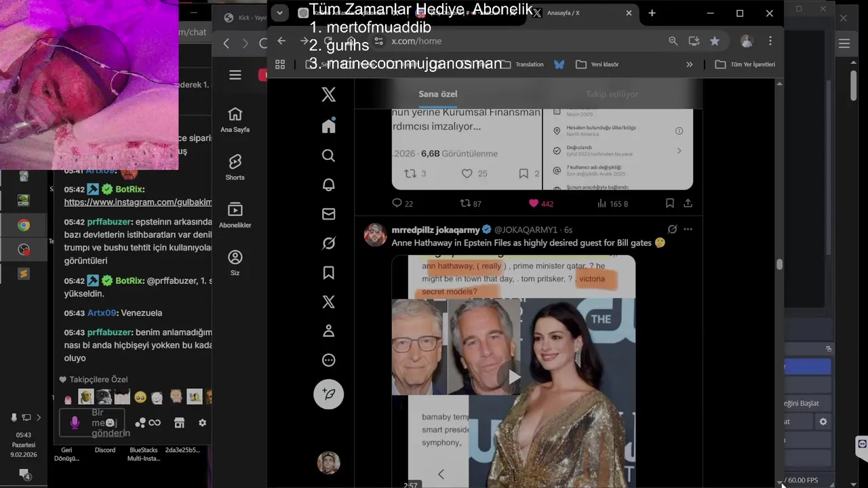This screenshot has height=488, width=868.
Task: Open Tüm Yer İşaretleri folder
Action: [x=745, y=64]
